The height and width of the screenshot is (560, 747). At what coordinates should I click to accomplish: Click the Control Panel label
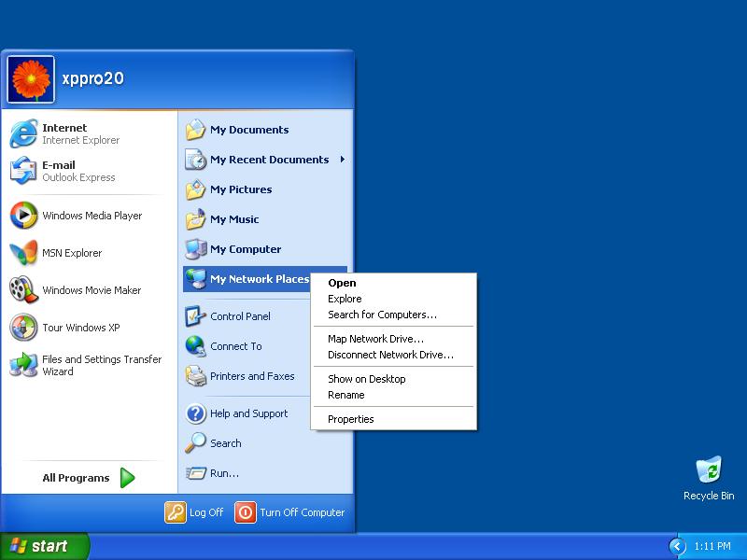pyautogui.click(x=240, y=316)
